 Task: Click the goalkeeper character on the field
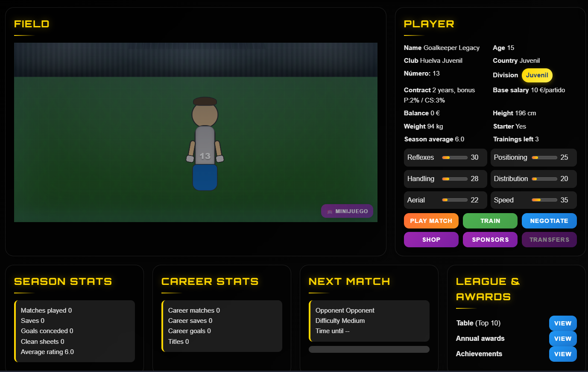pyautogui.click(x=205, y=144)
